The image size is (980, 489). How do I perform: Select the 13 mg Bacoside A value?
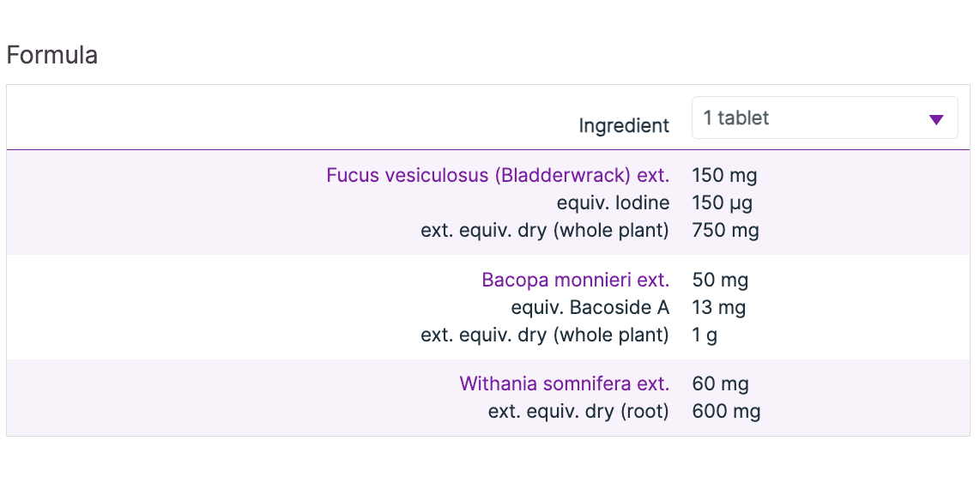click(x=718, y=307)
